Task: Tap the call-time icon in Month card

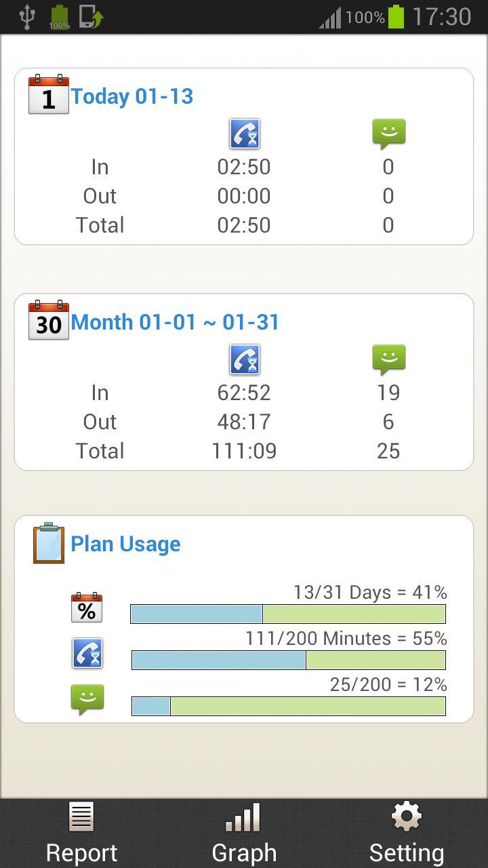Action: click(x=245, y=359)
